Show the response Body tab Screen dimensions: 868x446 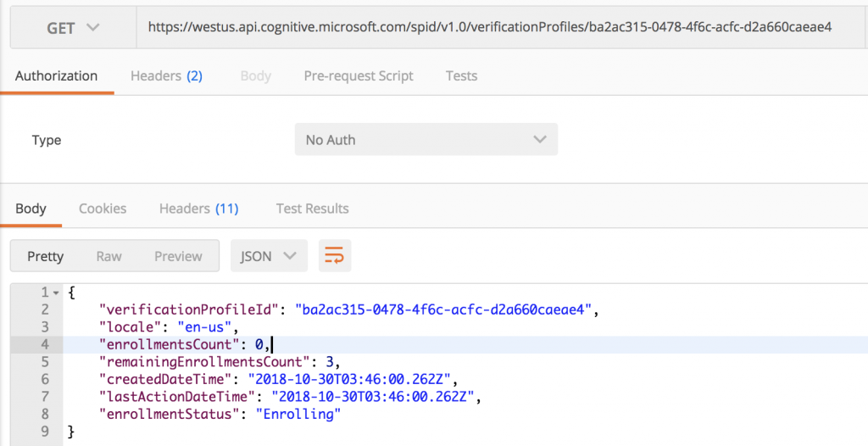pos(31,209)
